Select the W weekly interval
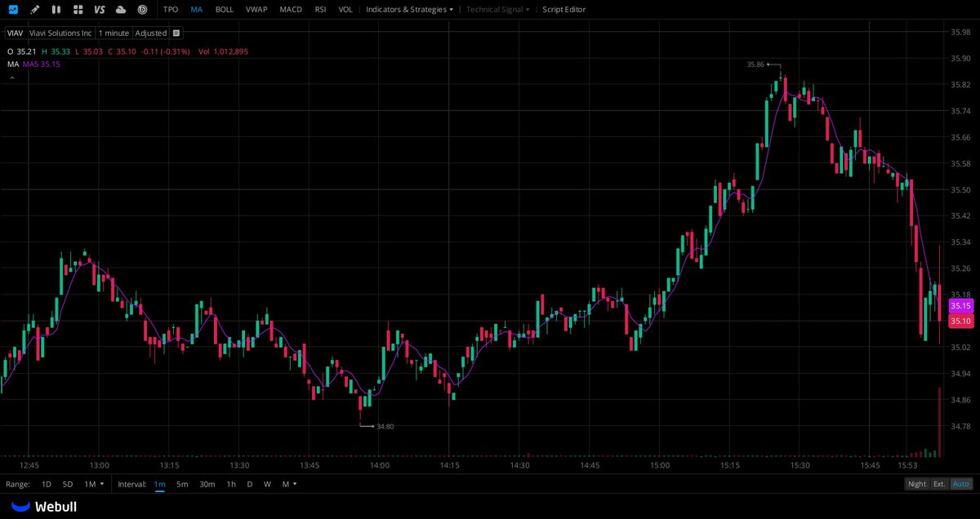Viewport: 980px width, 519px height. click(267, 484)
